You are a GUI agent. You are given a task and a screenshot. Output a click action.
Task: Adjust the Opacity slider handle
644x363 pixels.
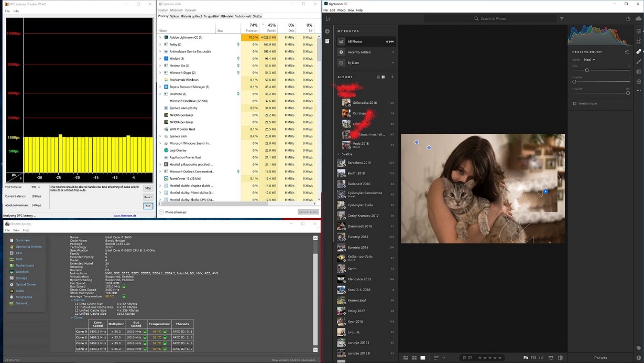click(x=628, y=93)
